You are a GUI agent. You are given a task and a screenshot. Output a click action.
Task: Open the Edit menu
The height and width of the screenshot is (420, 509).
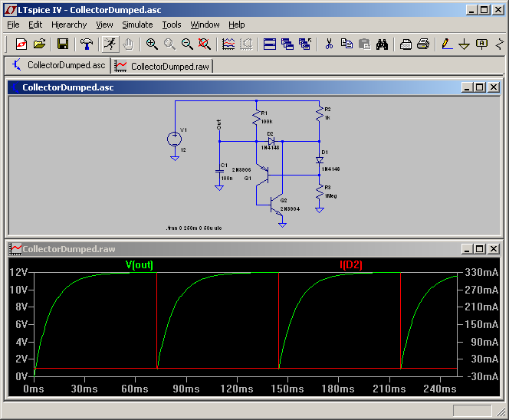coord(35,25)
